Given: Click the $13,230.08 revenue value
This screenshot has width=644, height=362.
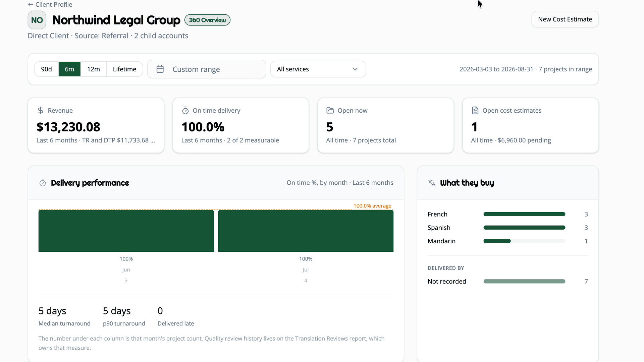Looking at the screenshot, I should pyautogui.click(x=68, y=127).
